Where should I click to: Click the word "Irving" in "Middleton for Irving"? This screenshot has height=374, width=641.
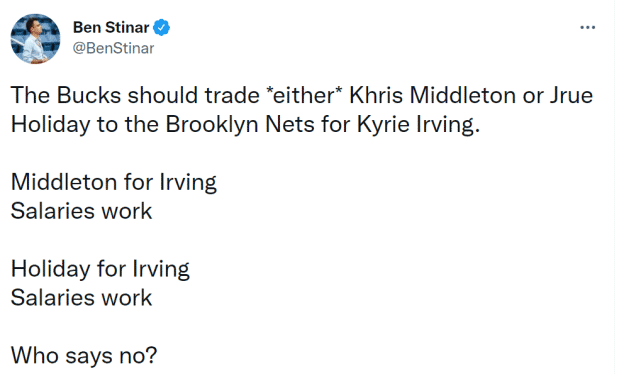[188, 182]
